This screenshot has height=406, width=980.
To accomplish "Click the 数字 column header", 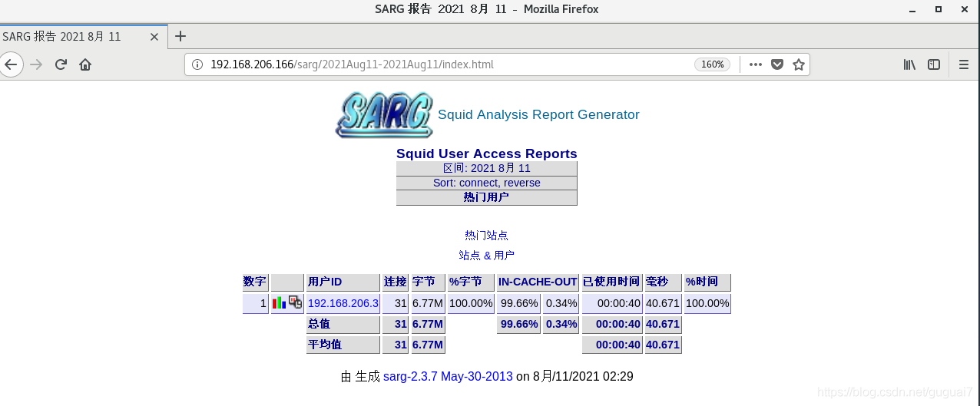I will (256, 282).
